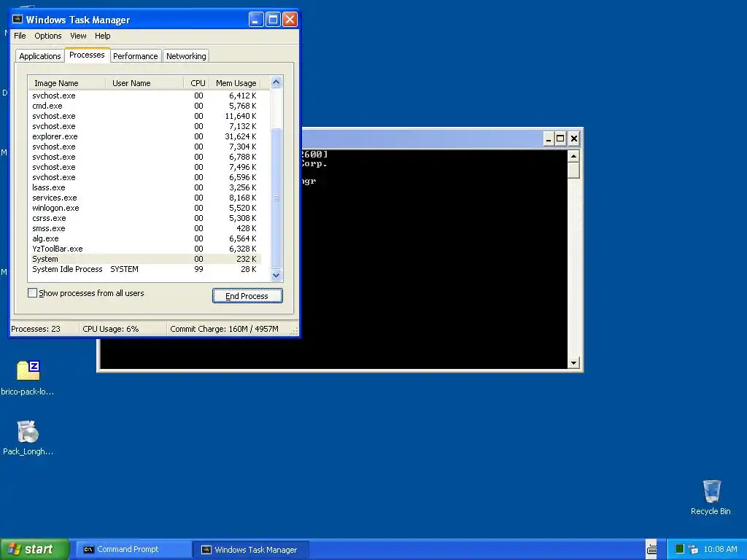This screenshot has height=560, width=747.
Task: Click Command Prompt window scroll up arrow
Action: pyautogui.click(x=573, y=156)
